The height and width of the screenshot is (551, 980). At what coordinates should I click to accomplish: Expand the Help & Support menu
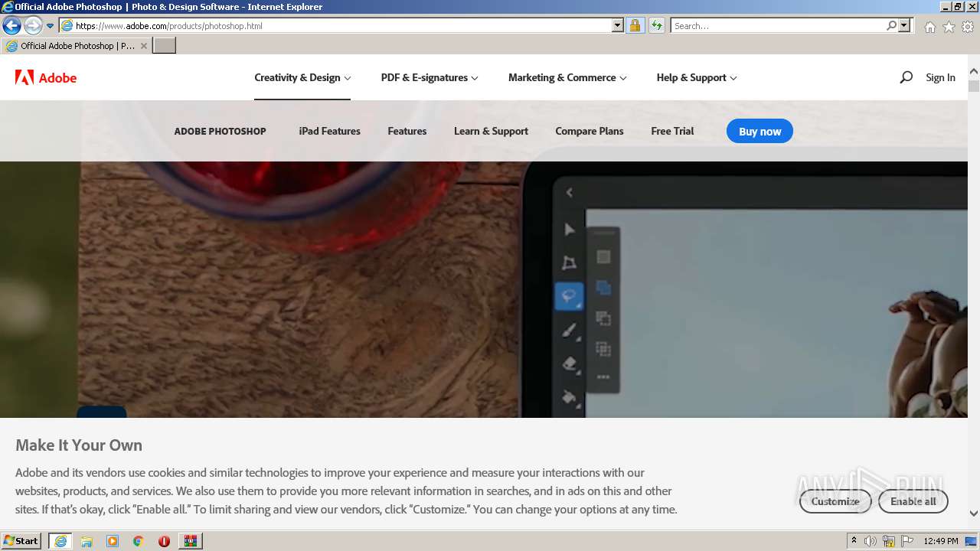697,77
